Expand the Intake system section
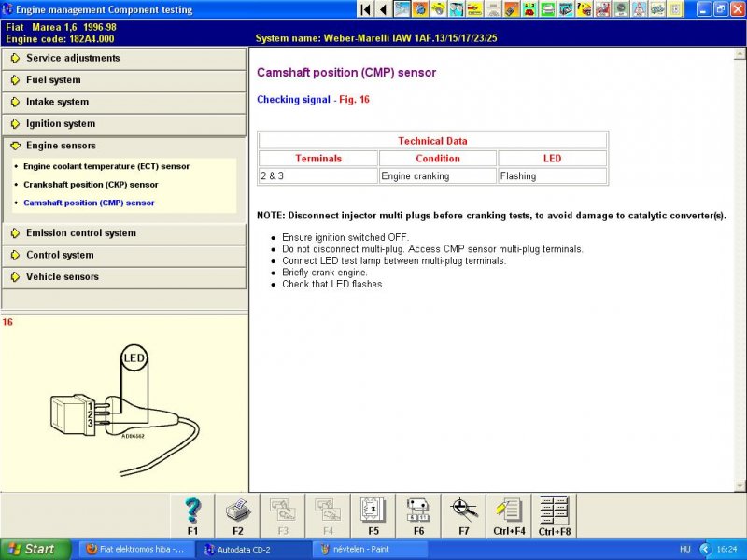This screenshot has width=747, height=560. (x=124, y=102)
